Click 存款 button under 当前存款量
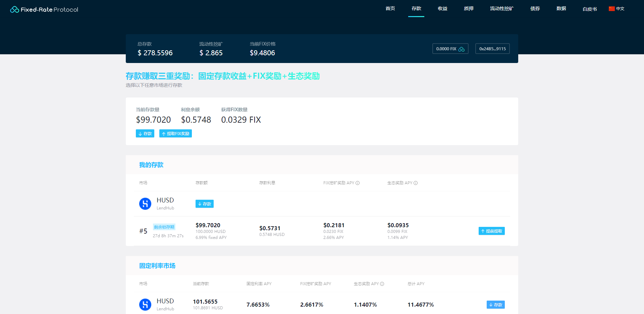The image size is (644, 314). (145, 133)
